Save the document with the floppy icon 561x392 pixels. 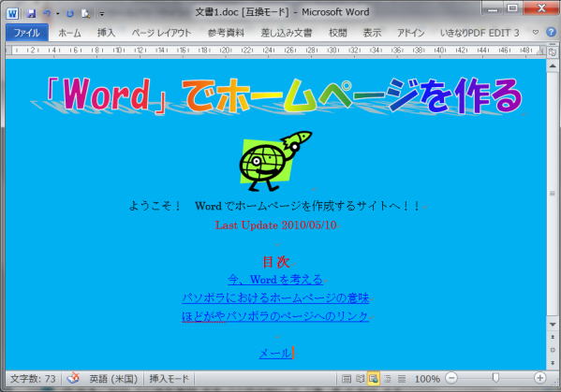pyautogui.click(x=32, y=14)
